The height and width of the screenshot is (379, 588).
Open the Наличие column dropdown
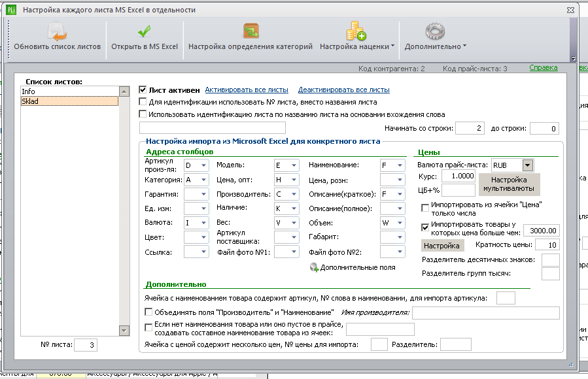pyautogui.click(x=294, y=208)
